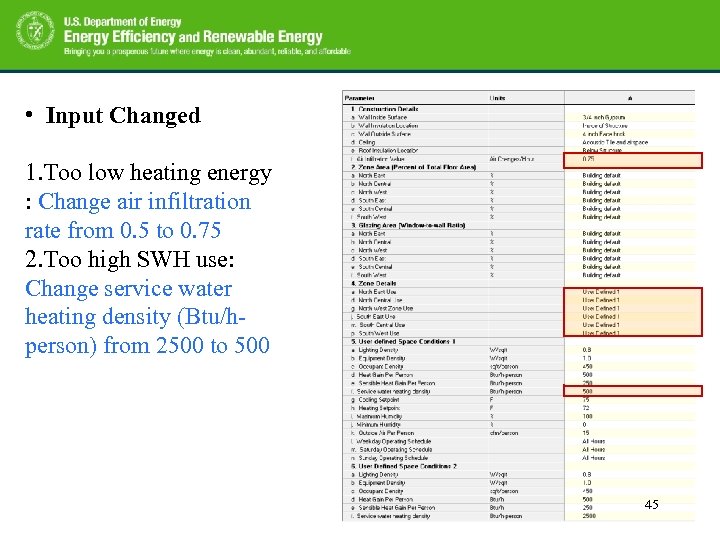
Task: Click the 'Air Changes/Hour' units cell
Action: tap(512, 159)
